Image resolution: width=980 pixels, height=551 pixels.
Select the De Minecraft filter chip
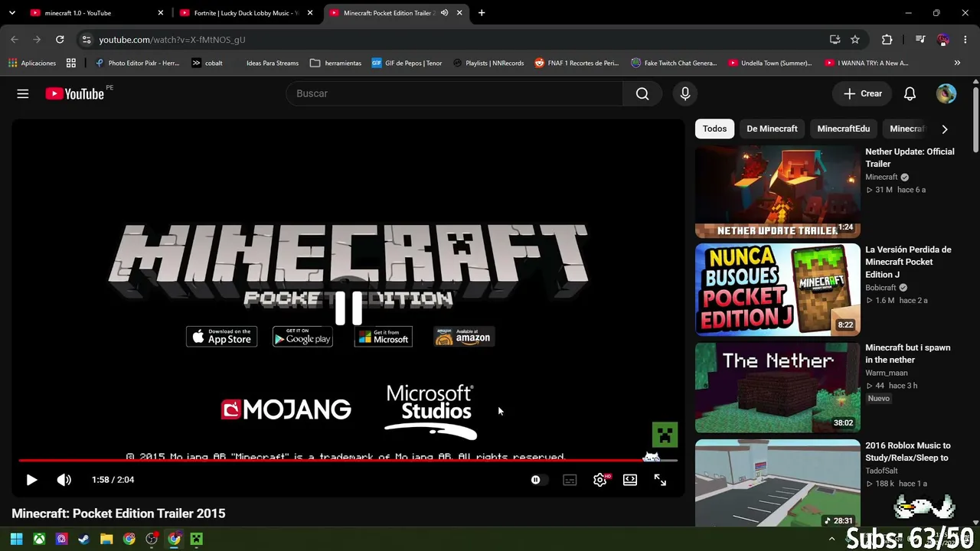point(772,129)
